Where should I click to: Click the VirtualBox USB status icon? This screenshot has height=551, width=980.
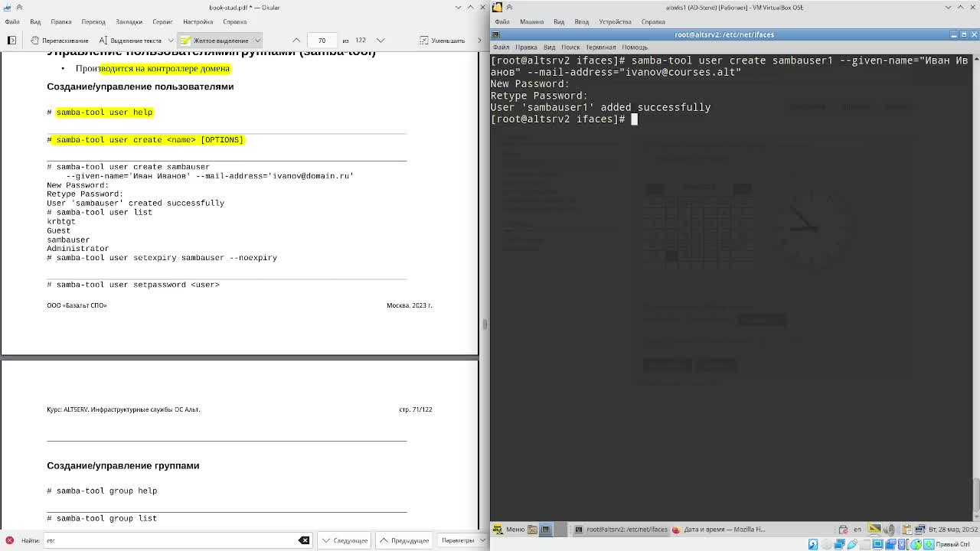pos(852,544)
